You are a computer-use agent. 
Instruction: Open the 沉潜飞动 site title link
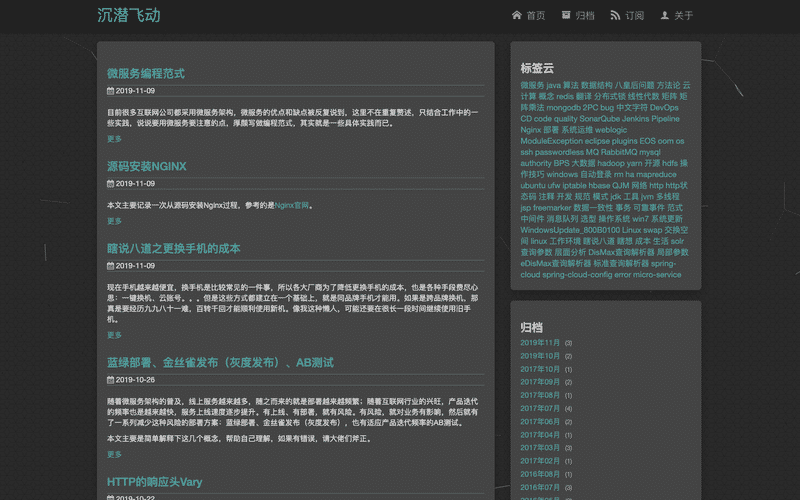point(128,16)
